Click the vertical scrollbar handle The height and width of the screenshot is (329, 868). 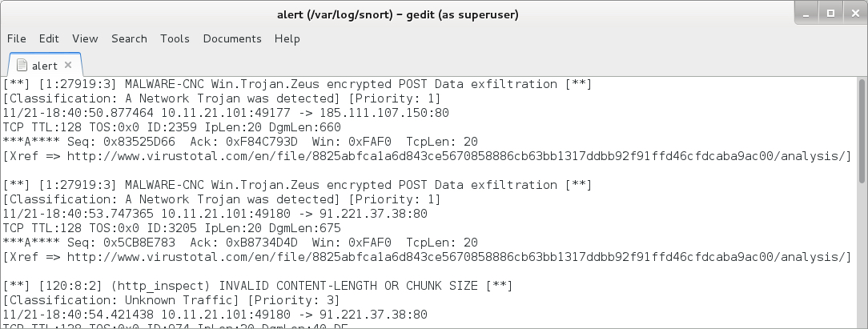[x=862, y=130]
